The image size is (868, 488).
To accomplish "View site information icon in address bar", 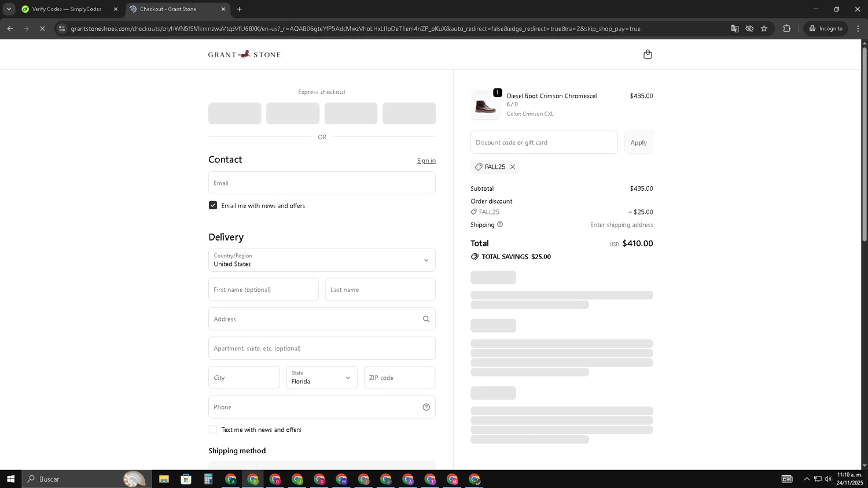I will 62,28.
